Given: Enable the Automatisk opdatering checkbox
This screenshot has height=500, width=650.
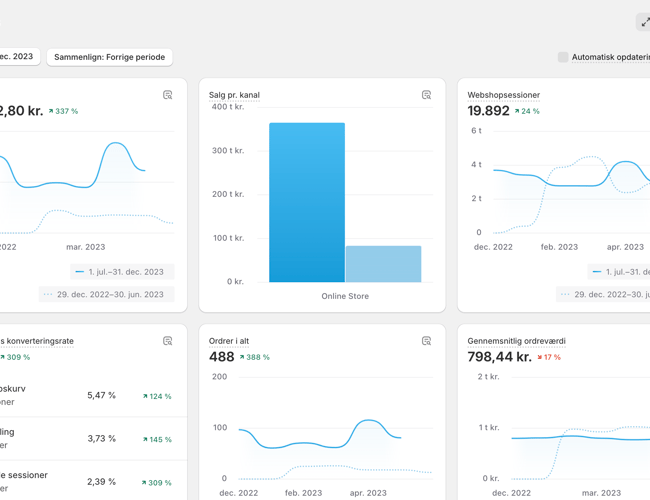Looking at the screenshot, I should pyautogui.click(x=563, y=57).
